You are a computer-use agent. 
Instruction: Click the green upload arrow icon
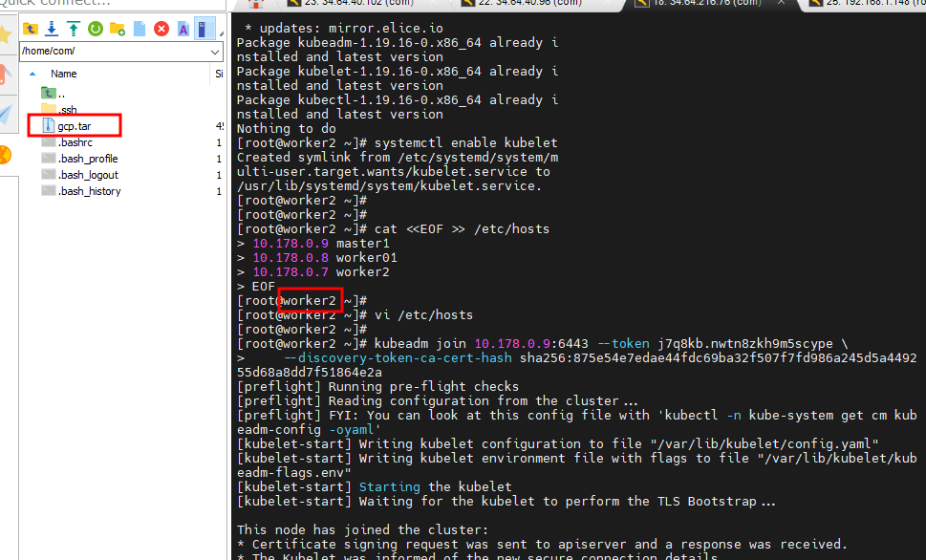click(74, 29)
